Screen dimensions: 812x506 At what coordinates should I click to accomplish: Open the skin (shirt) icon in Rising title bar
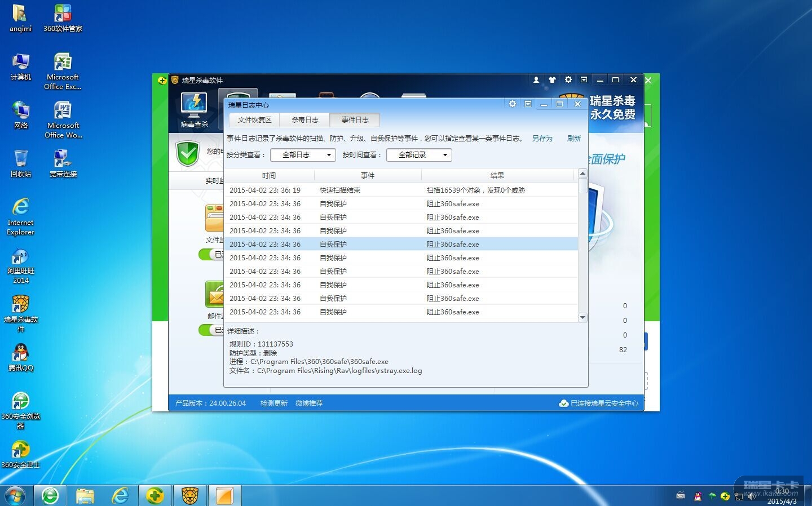[x=552, y=80]
